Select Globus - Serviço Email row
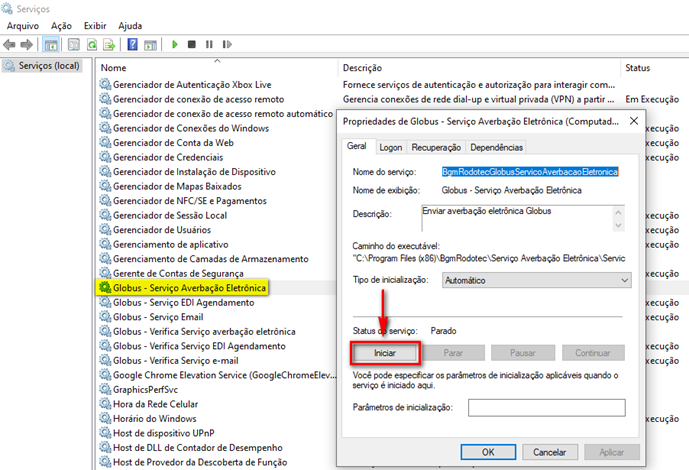 click(x=158, y=317)
